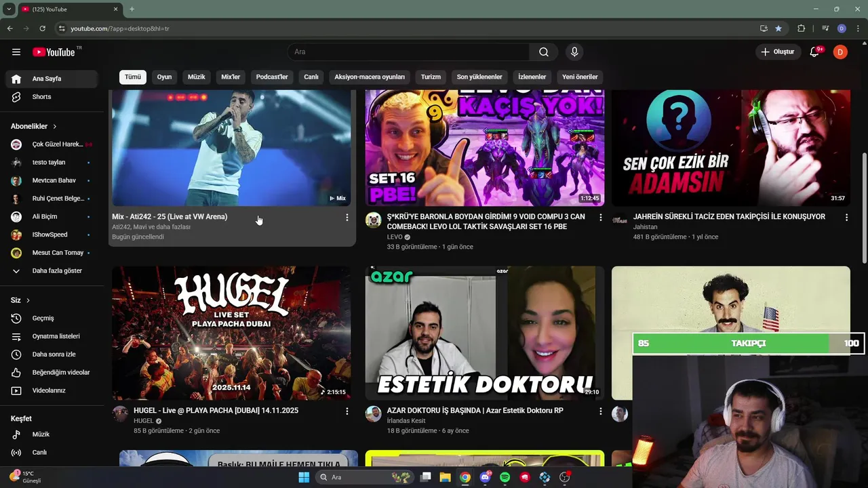Open LEVO Set 16 PBE thumbnail
Image resolution: width=868 pixels, height=488 pixels.
pos(484,148)
